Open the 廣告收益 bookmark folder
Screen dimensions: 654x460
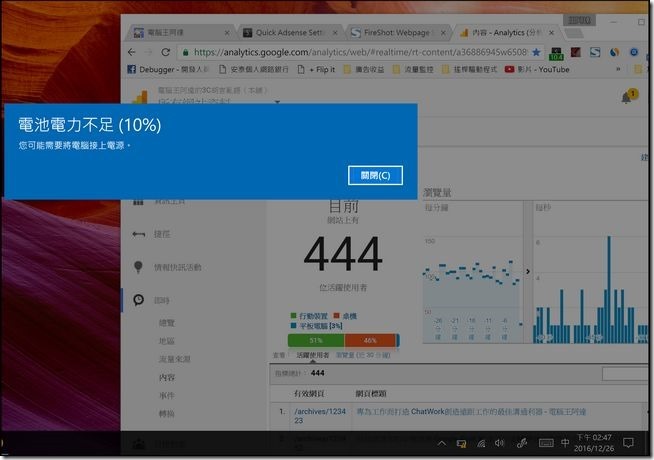pos(364,69)
